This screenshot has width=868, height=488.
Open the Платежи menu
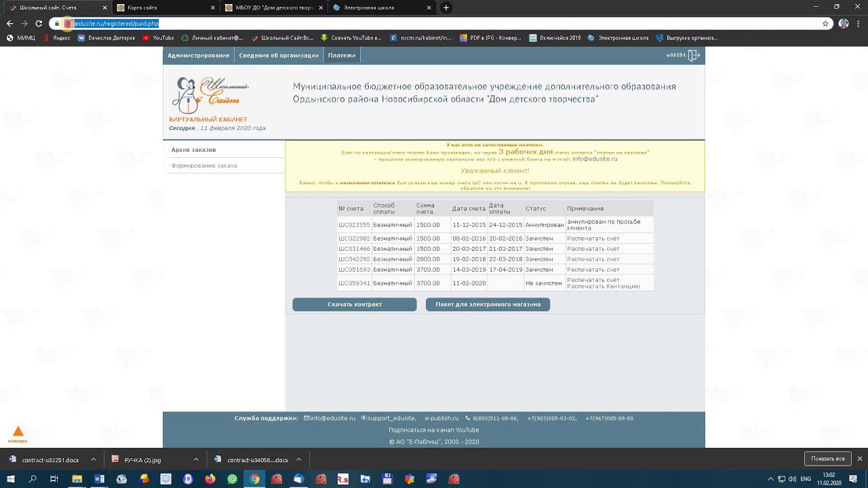[342, 56]
